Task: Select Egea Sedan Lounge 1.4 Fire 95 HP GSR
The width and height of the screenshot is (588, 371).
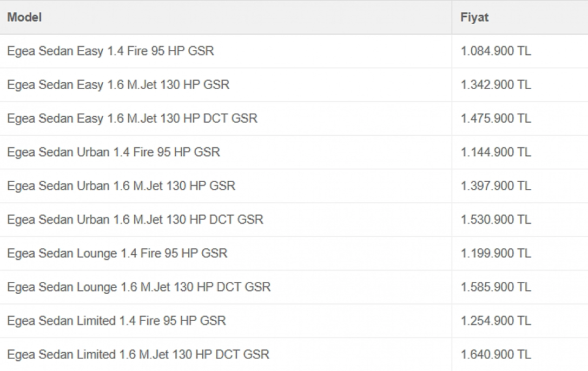Action: pyautogui.click(x=117, y=253)
